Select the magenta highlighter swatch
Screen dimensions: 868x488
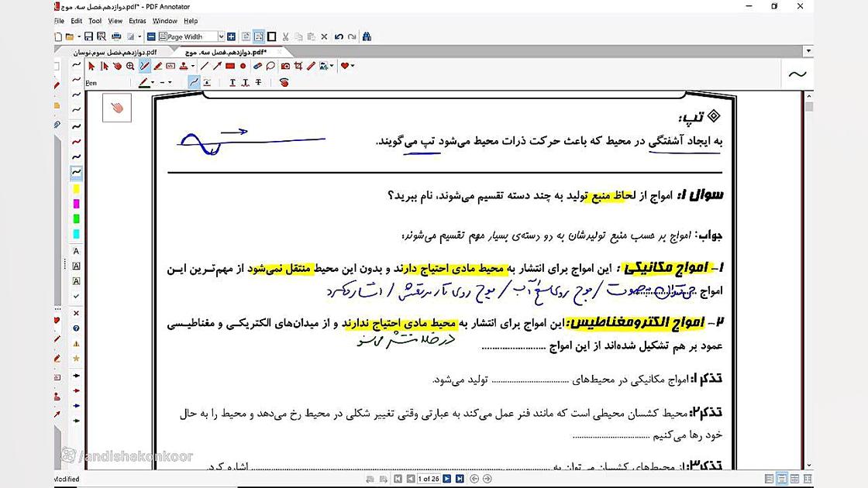pyautogui.click(x=77, y=204)
